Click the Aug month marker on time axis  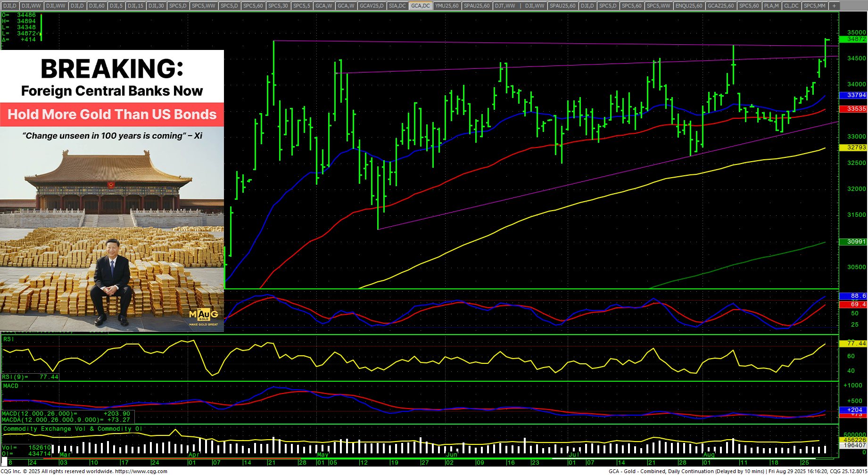[709, 455]
